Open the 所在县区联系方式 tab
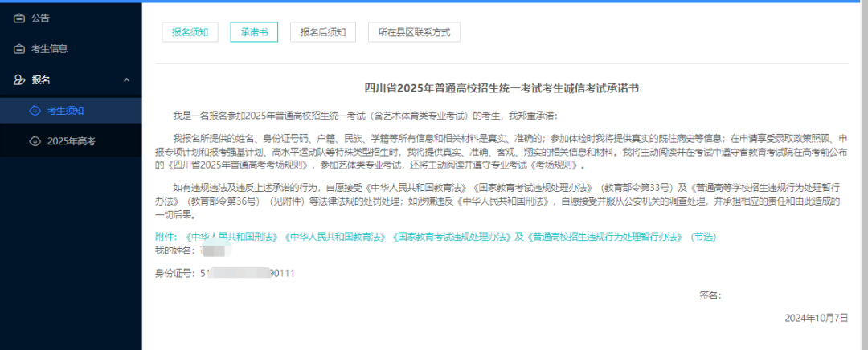This screenshot has height=350, width=868. pos(414,32)
